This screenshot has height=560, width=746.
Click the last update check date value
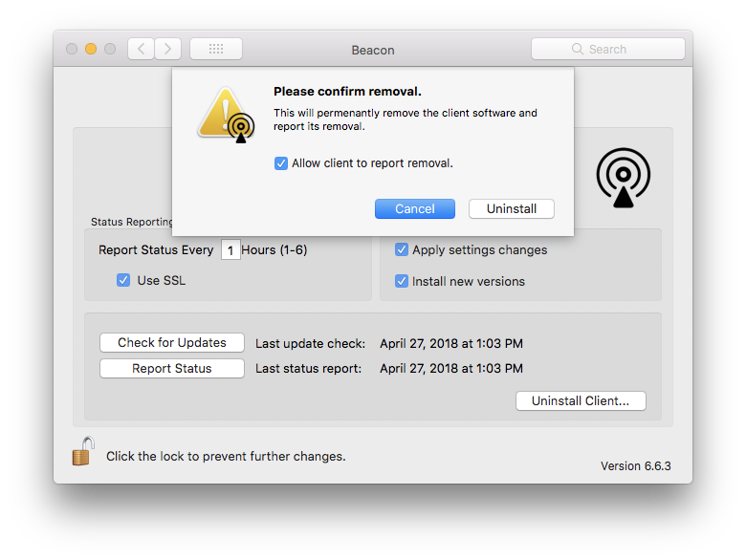tap(451, 344)
